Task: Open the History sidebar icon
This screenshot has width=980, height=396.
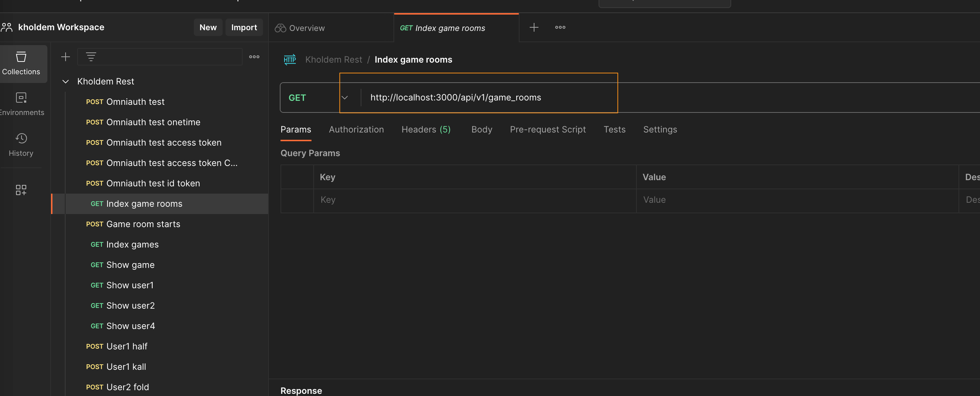Action: (21, 144)
